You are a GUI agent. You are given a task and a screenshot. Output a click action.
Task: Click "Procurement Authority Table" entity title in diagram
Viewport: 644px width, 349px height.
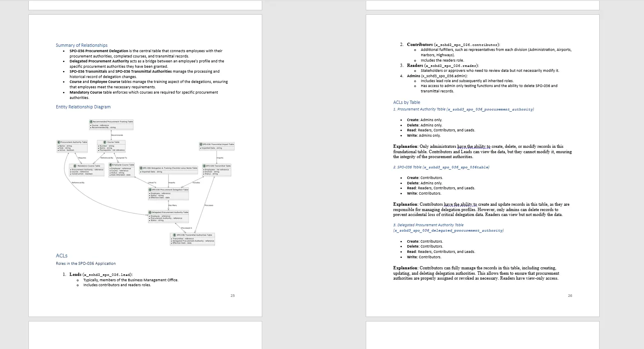click(74, 142)
